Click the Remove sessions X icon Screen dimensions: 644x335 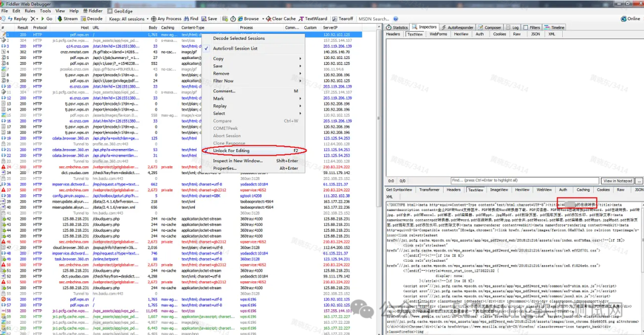(x=33, y=19)
